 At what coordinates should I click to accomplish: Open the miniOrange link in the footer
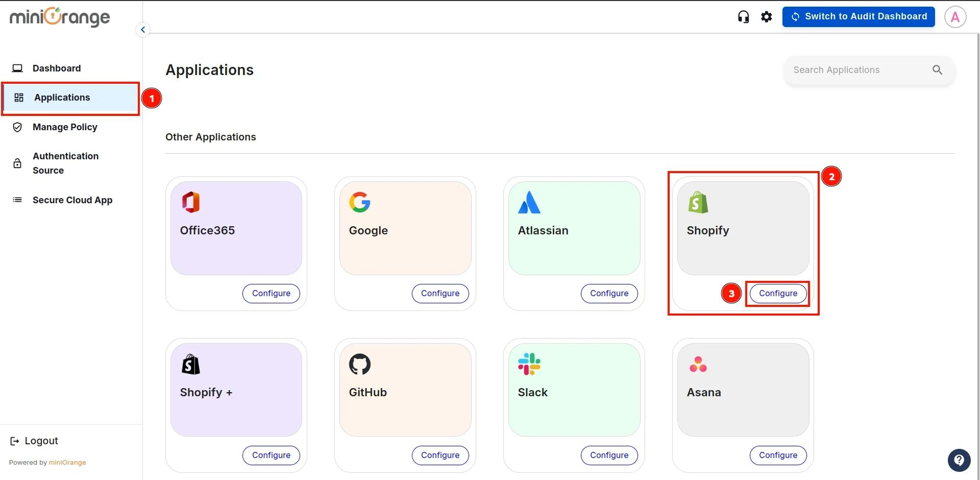68,463
